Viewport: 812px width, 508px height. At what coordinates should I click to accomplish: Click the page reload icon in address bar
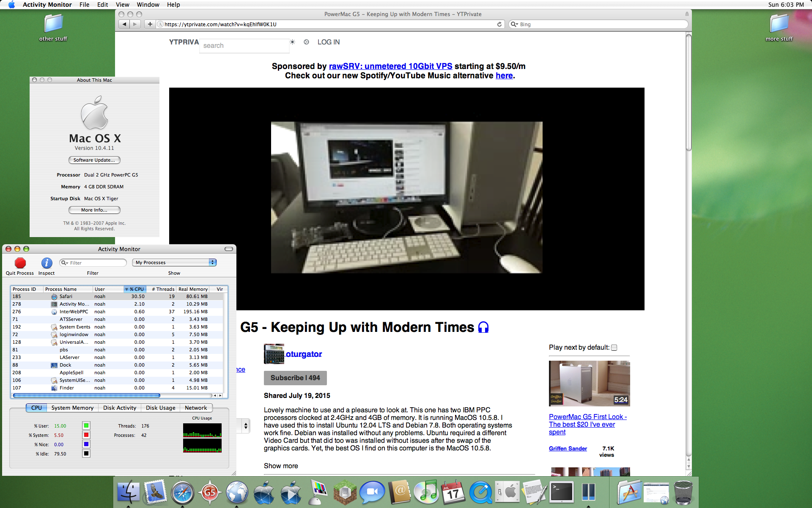(x=499, y=24)
